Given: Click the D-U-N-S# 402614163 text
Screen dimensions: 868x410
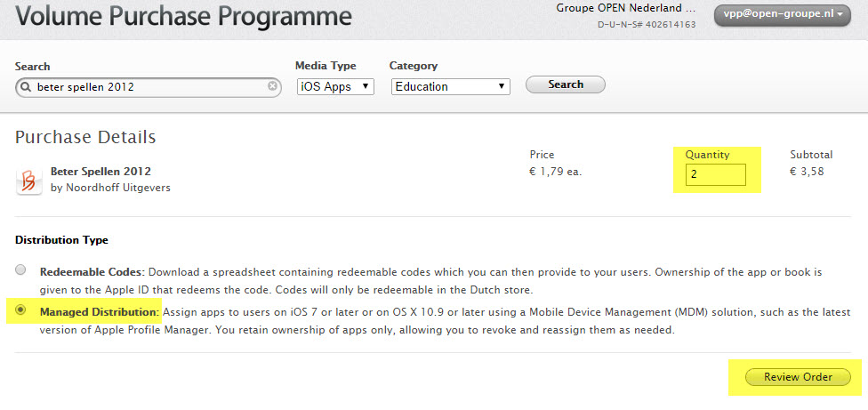Looking at the screenshot, I should 647,25.
